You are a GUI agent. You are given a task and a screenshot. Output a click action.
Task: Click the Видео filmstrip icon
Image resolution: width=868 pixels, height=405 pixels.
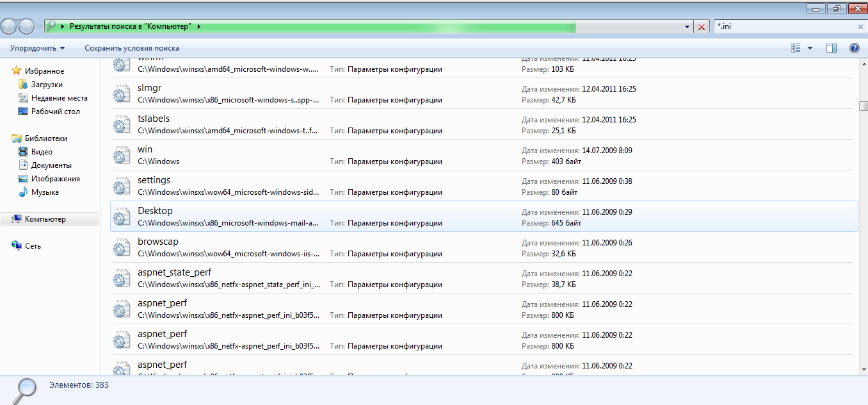point(23,151)
